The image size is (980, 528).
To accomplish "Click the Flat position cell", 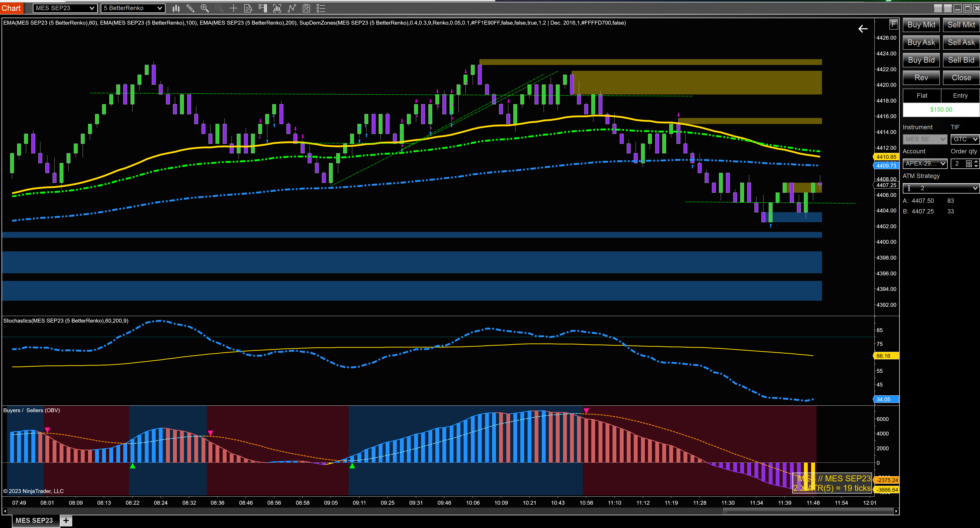I will coord(922,96).
